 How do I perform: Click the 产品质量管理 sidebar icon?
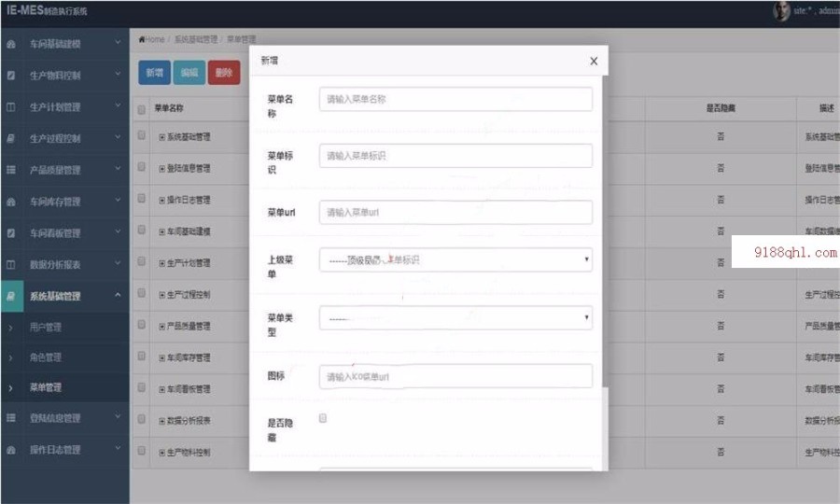click(10, 170)
